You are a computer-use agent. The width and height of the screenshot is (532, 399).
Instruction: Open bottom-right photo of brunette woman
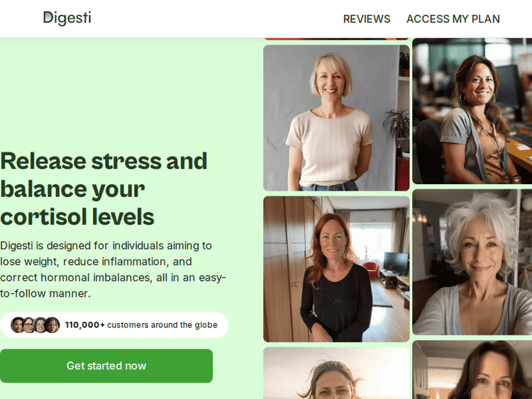(x=472, y=370)
